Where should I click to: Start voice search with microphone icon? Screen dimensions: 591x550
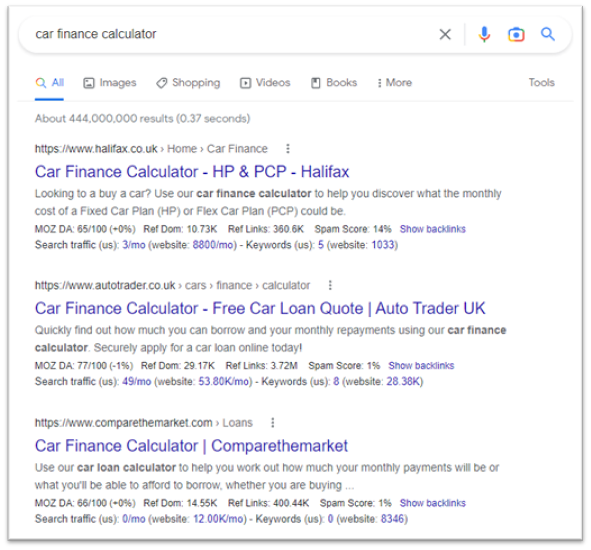484,34
